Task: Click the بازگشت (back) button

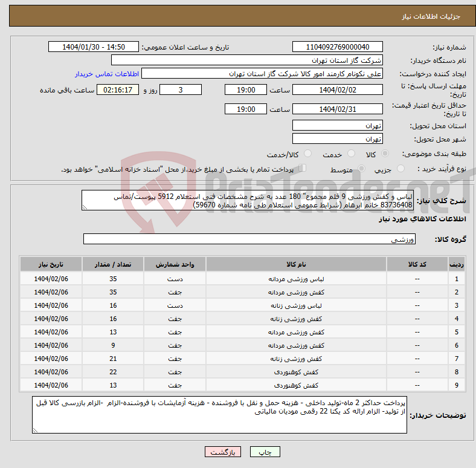Action: pyautogui.click(x=223, y=452)
